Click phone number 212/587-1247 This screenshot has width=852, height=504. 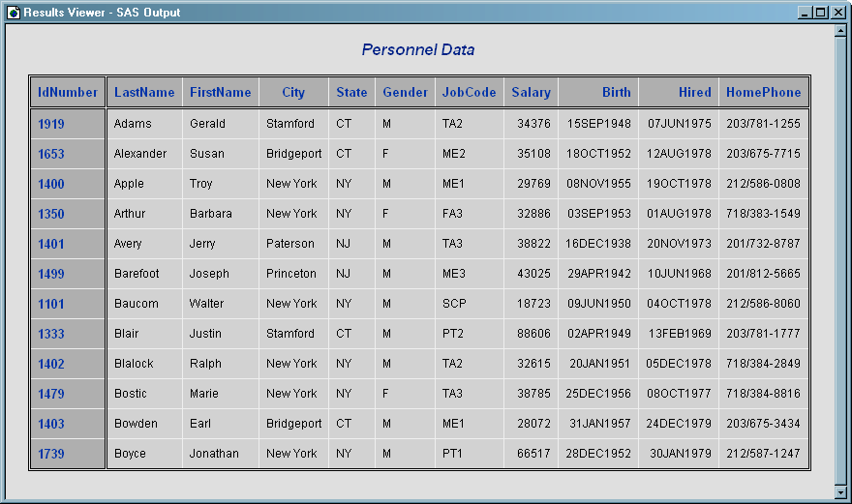tap(764, 454)
